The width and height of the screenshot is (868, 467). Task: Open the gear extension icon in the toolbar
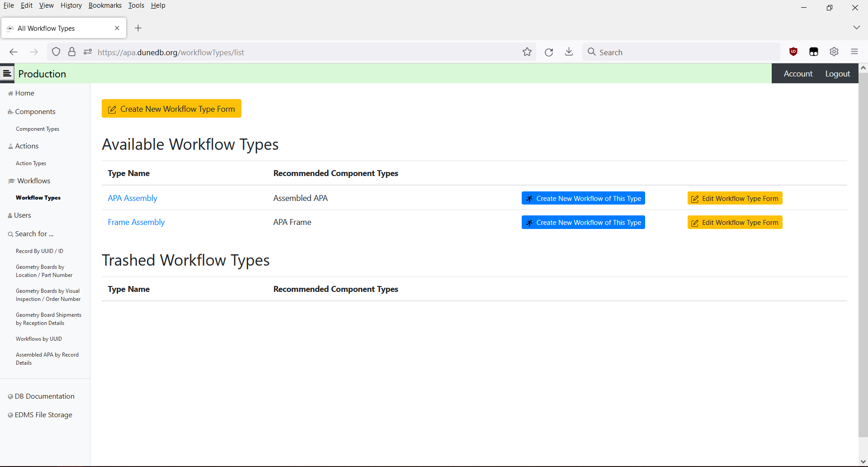tap(834, 52)
